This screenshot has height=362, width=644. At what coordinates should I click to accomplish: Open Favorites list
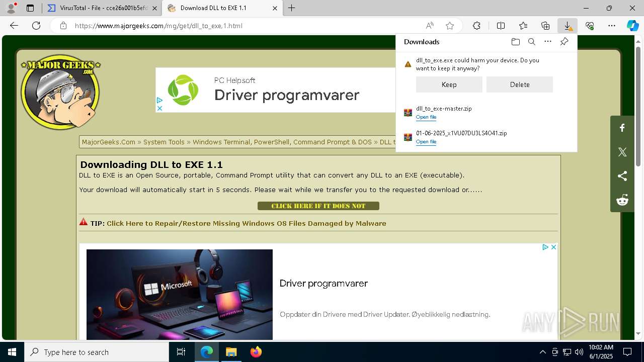coord(523,26)
